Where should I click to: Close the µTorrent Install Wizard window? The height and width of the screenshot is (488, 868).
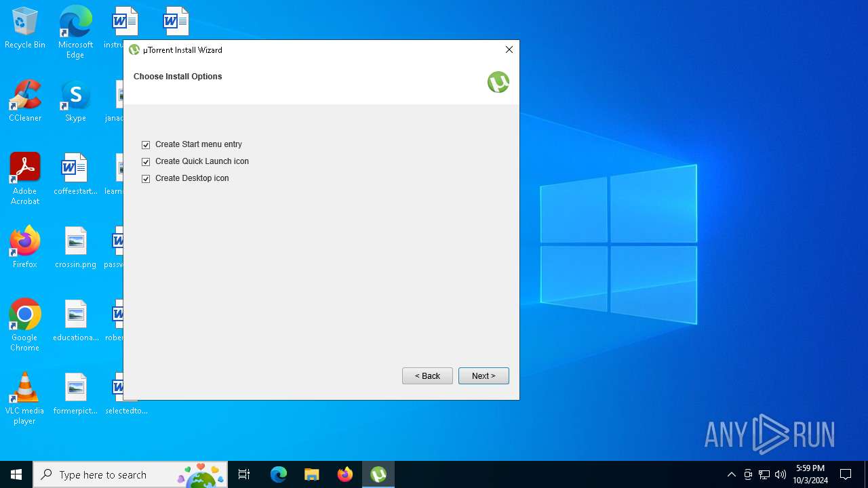(509, 49)
